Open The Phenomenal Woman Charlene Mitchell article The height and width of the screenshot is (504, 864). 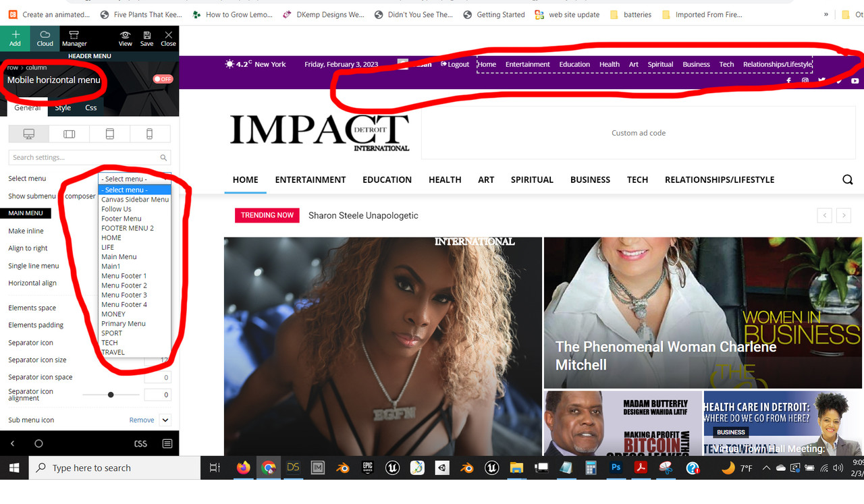coord(666,356)
